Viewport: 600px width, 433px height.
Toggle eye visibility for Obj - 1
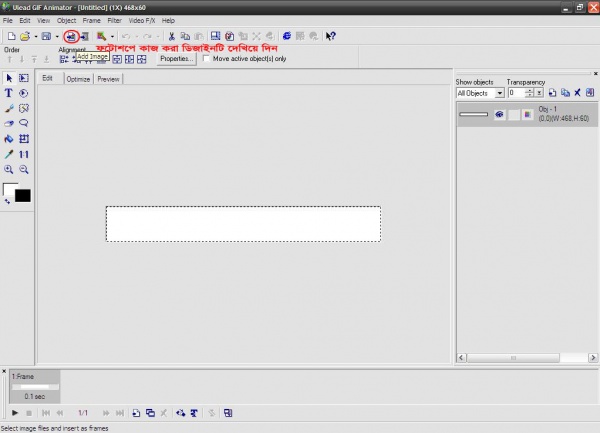click(498, 115)
